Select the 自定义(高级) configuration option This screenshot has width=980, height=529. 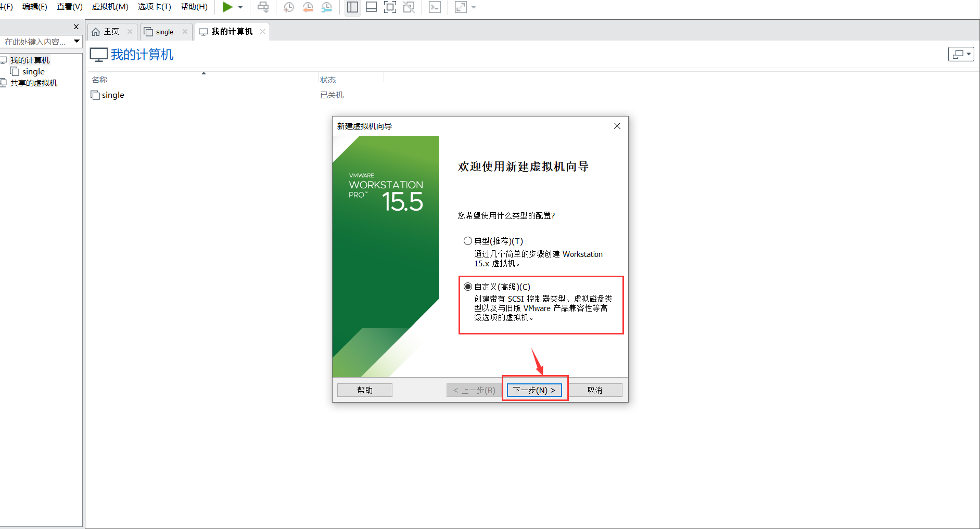468,286
